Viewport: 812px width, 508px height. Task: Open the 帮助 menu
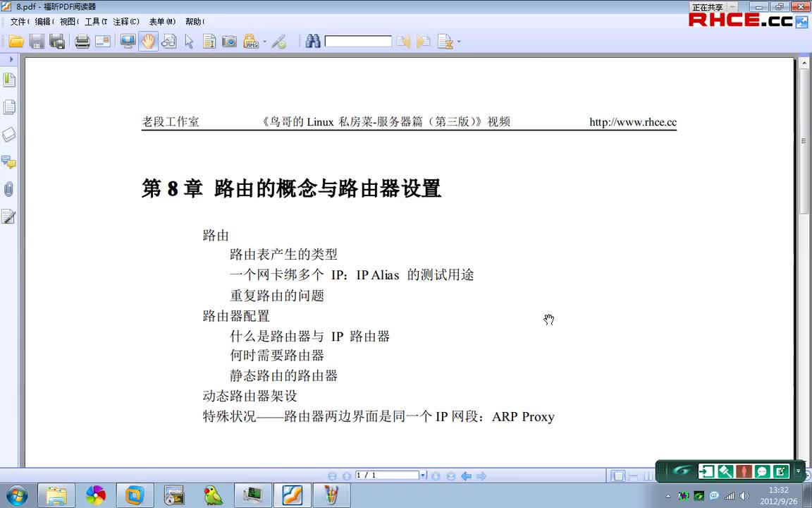195,22
